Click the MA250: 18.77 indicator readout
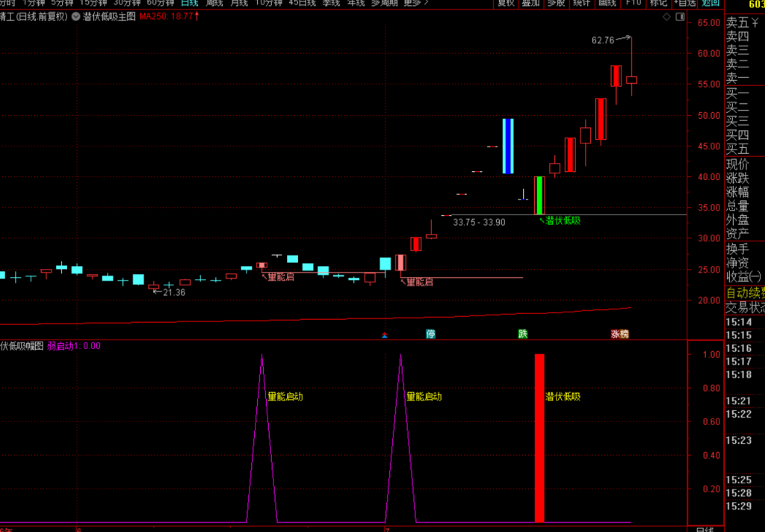This screenshot has width=765, height=532. point(170,16)
